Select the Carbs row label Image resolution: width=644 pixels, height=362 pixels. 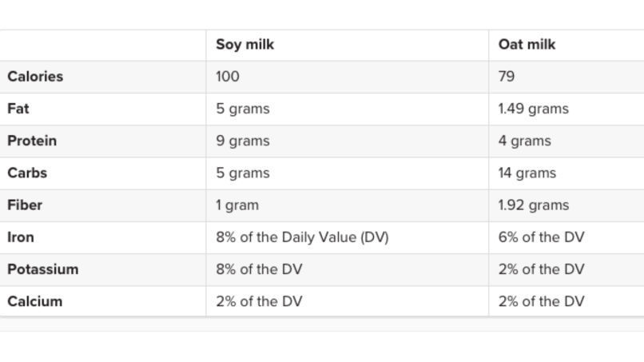click(27, 173)
